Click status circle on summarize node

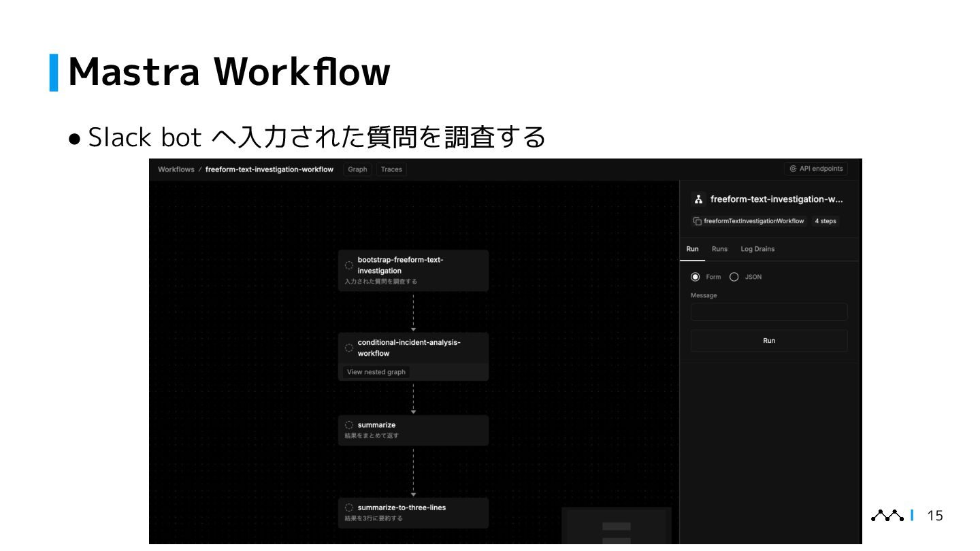point(349,425)
